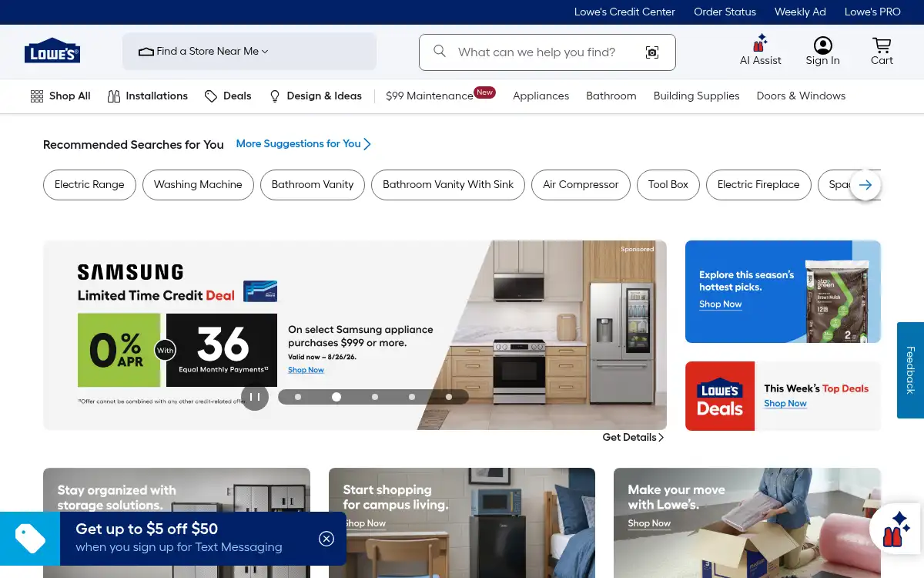Open the AI Assist icon in header
The height and width of the screenshot is (578, 924).
[760, 51]
